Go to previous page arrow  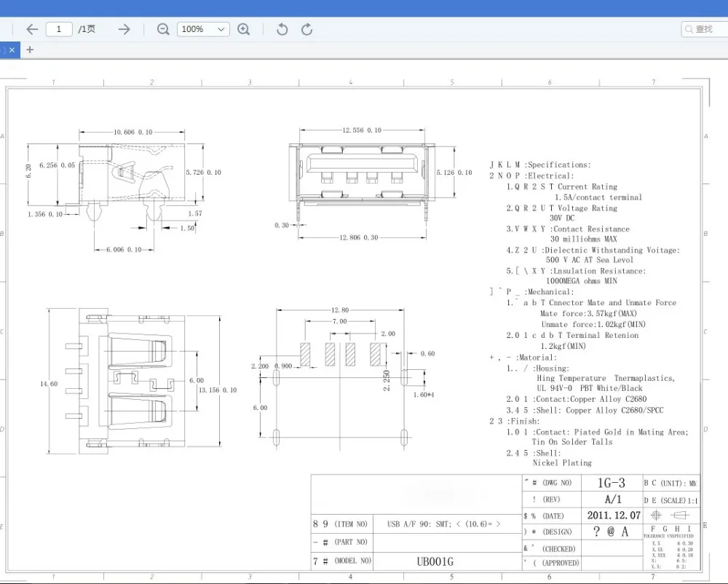[x=32, y=29]
